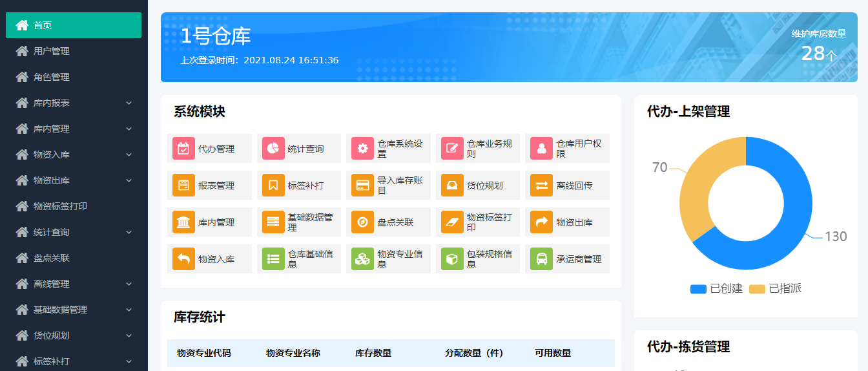Image resolution: width=868 pixels, height=371 pixels.
Task: Click the 承运商管理 bus icon
Action: [x=541, y=259]
